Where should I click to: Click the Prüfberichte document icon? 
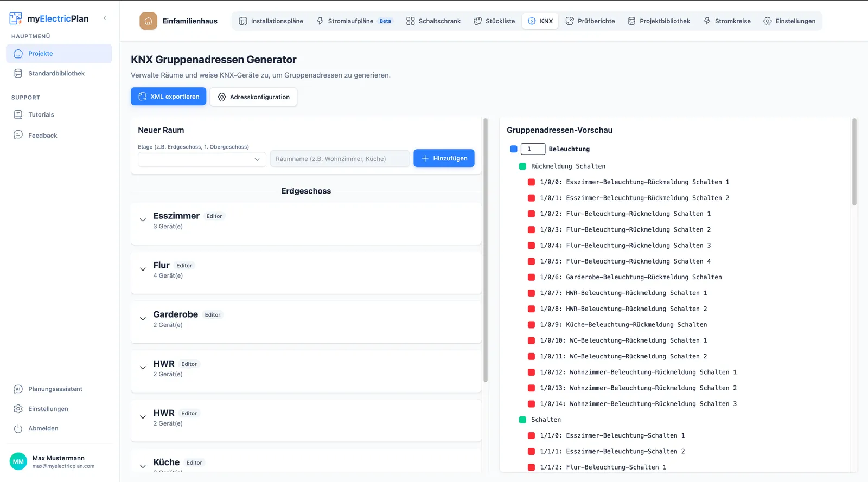[570, 21]
